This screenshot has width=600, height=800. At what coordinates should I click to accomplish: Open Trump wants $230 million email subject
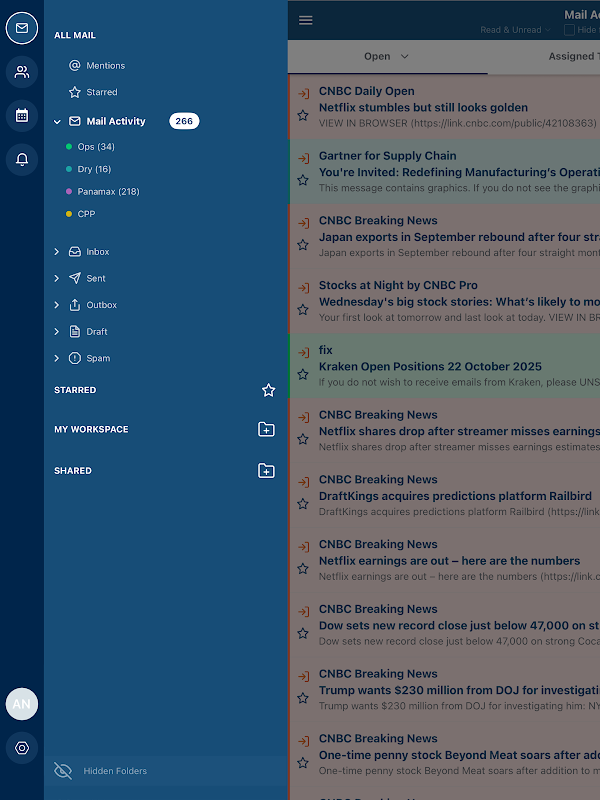(x=459, y=690)
